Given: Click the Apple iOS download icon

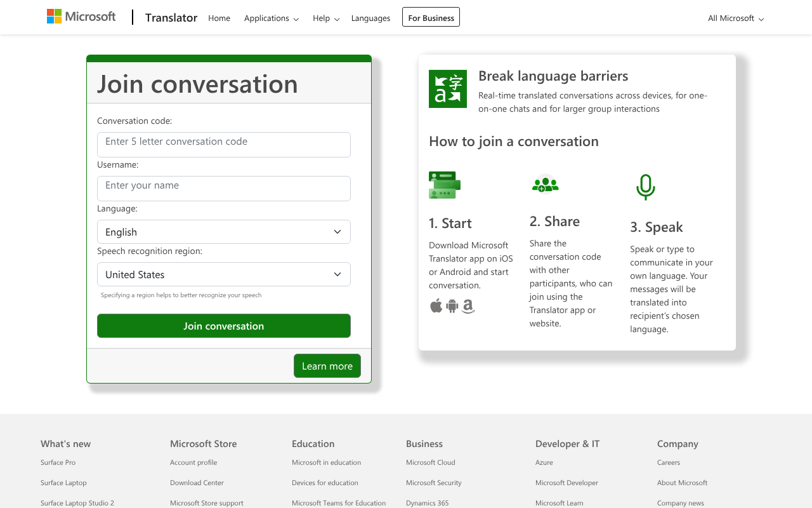Looking at the screenshot, I should (x=436, y=306).
